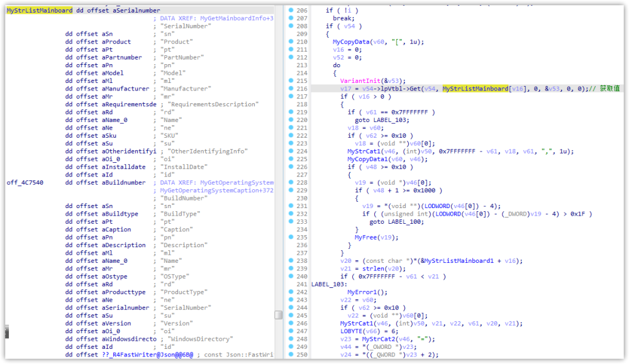Image resolution: width=629 pixels, height=364 pixels.
Task: Open the MyFree function call
Action: click(367, 238)
